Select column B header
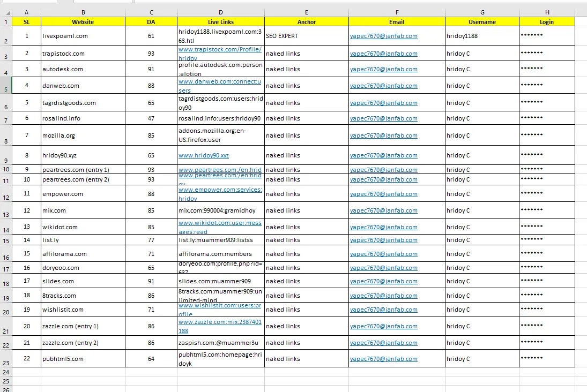 pyautogui.click(x=83, y=12)
